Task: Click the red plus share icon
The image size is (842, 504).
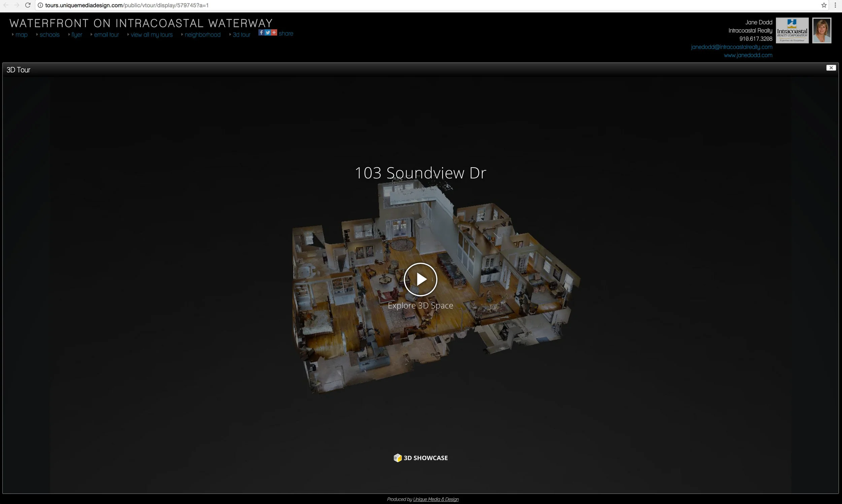Action: (274, 33)
